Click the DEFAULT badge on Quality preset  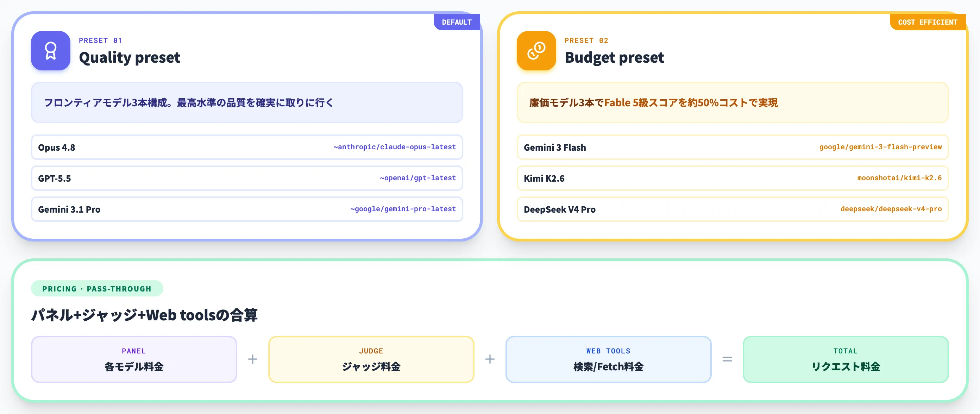coord(457,22)
